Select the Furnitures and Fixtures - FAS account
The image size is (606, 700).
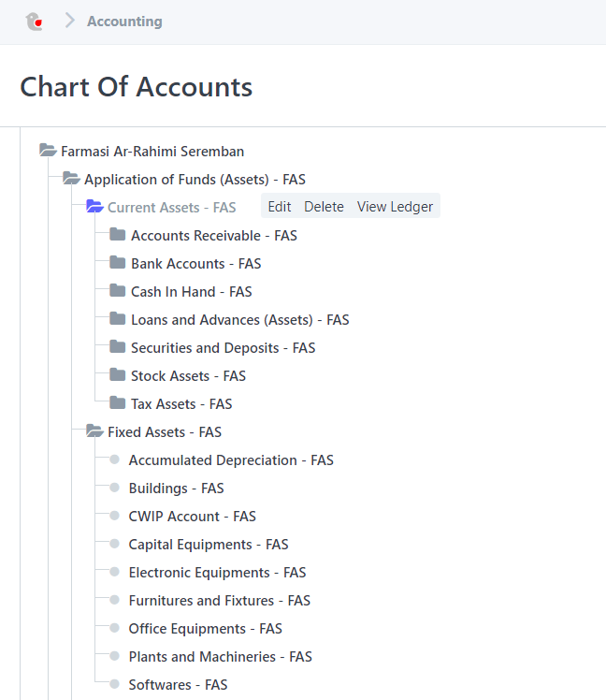click(219, 601)
